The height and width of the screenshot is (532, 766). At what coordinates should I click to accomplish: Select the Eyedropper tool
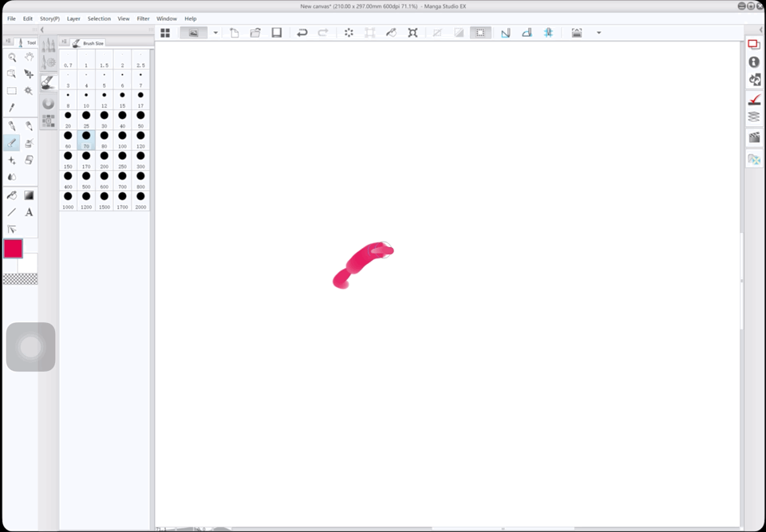(x=12, y=108)
